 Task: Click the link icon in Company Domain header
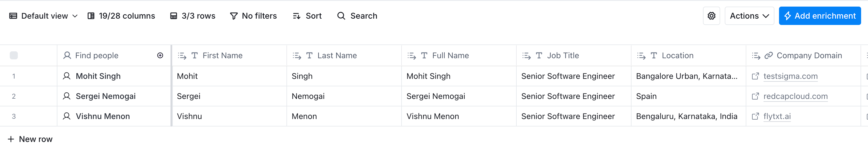[769, 56]
